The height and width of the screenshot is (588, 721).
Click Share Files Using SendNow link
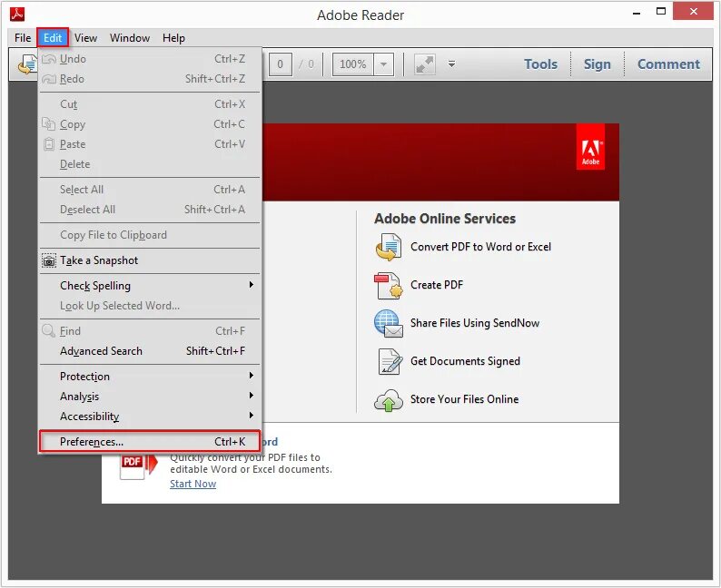coord(475,323)
